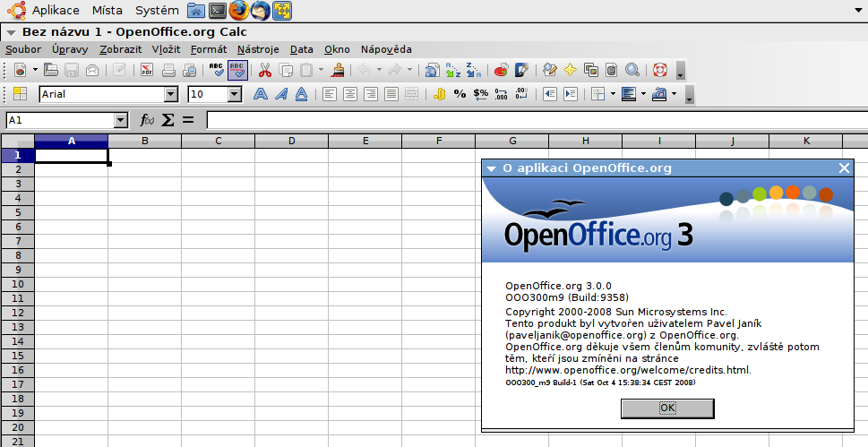Open Page Preview icon

pyautogui.click(x=189, y=71)
